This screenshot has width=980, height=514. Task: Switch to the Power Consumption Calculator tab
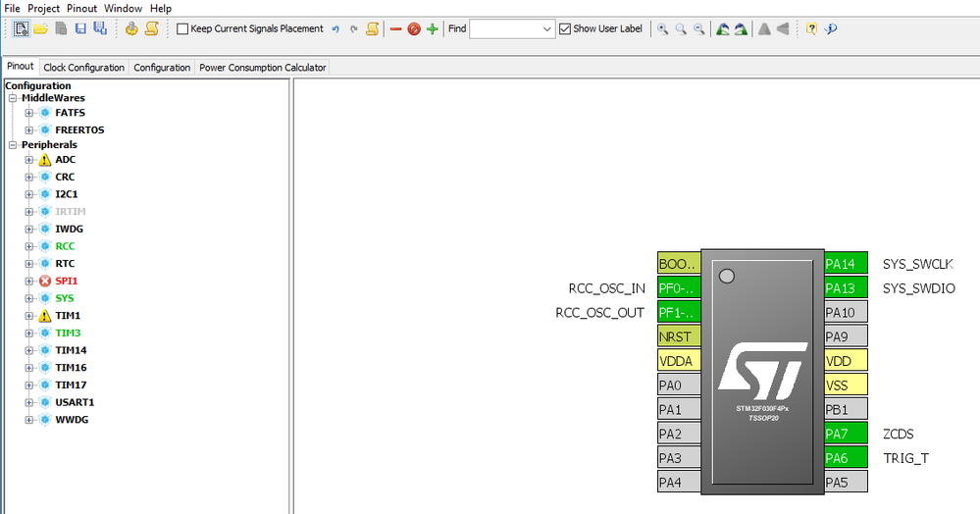pos(263,68)
